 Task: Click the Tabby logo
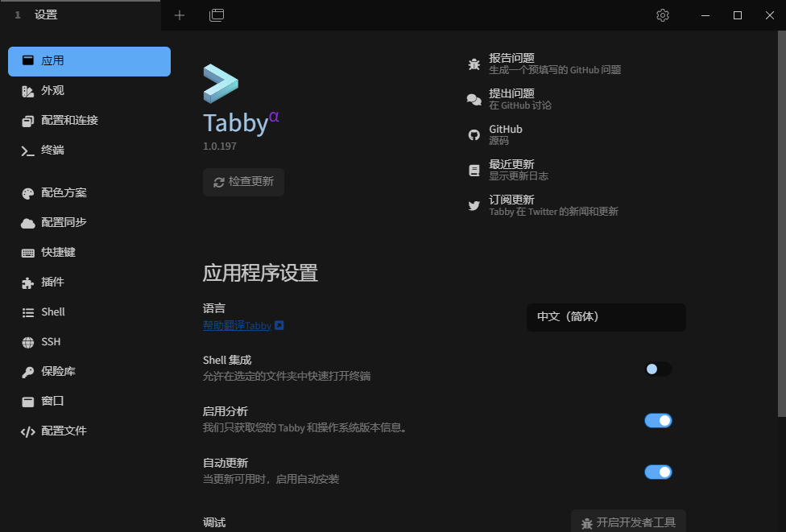tap(221, 83)
